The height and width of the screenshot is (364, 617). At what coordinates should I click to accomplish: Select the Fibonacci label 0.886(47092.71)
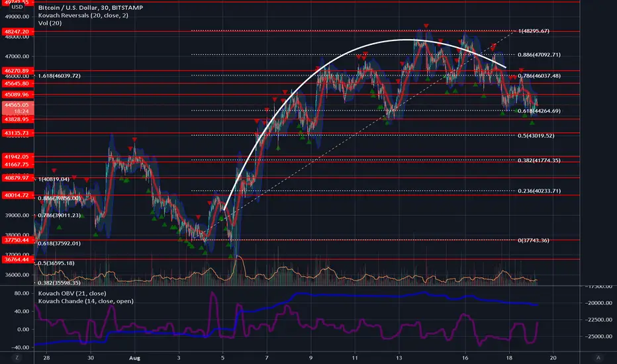click(539, 55)
